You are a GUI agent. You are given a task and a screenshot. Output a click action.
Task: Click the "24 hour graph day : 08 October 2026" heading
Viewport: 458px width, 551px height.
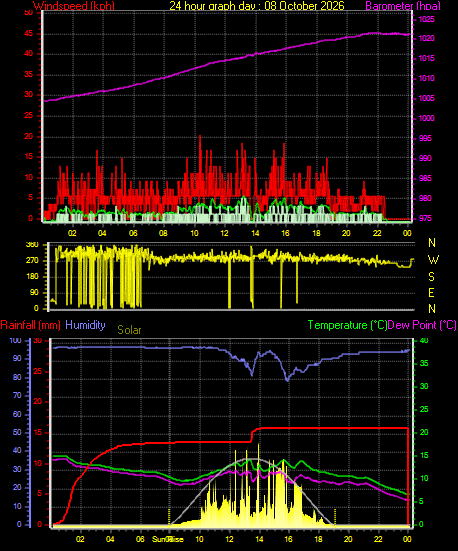tap(257, 6)
